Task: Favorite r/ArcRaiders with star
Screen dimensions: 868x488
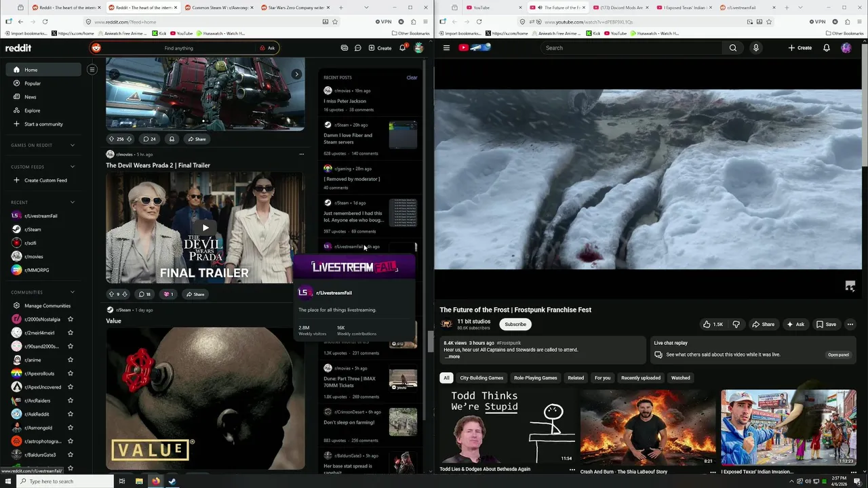Action: 71,401
